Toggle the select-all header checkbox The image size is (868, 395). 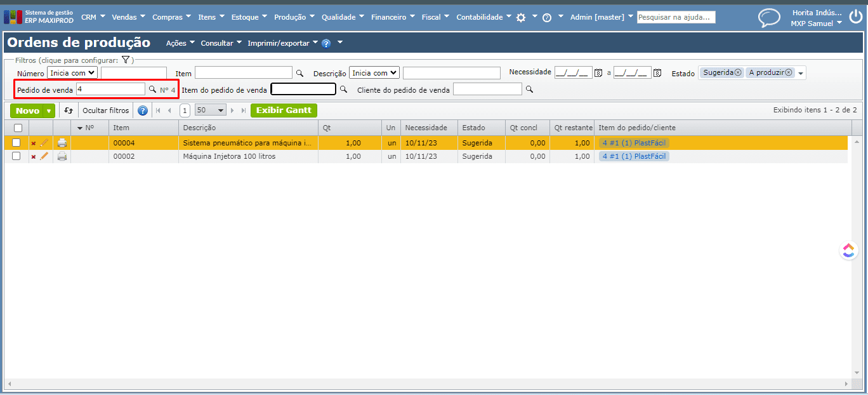18,128
